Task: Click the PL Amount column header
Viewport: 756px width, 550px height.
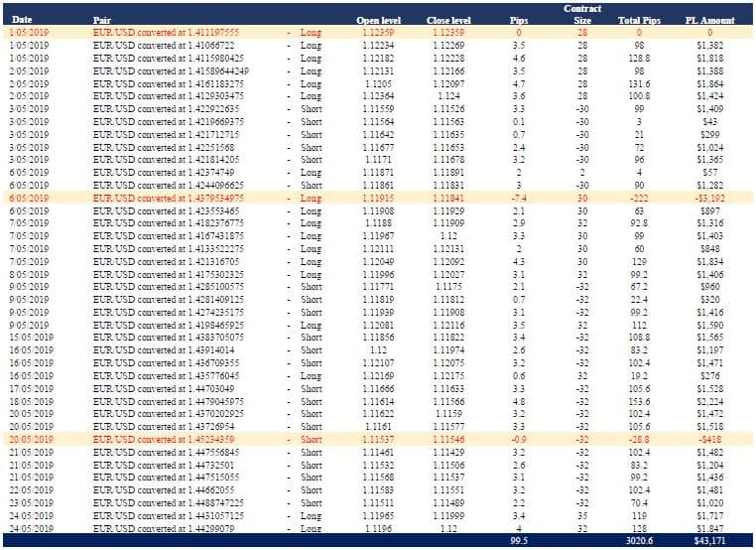Action: (x=709, y=20)
